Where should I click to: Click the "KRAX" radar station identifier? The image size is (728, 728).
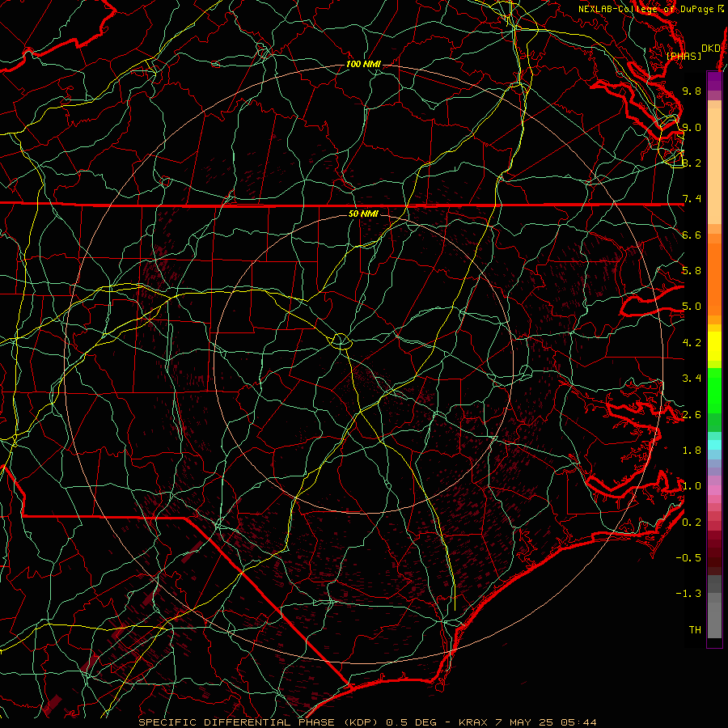coord(473,722)
